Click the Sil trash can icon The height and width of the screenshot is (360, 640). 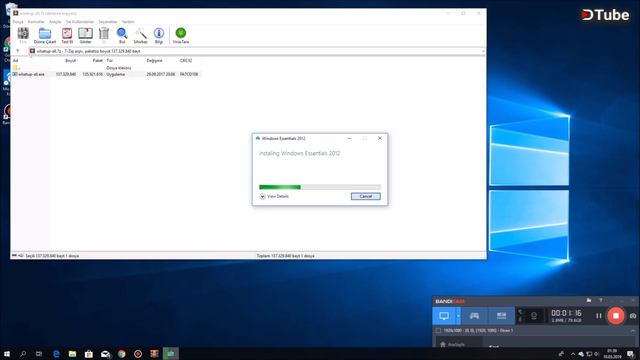click(104, 36)
